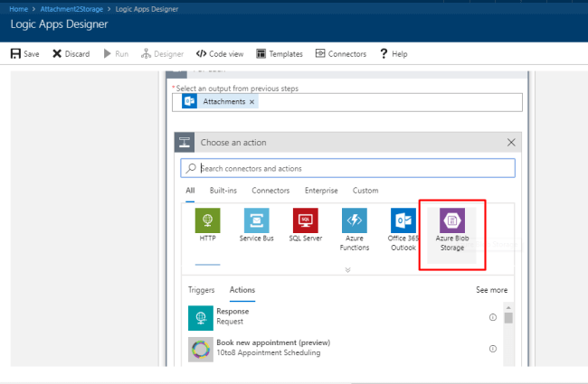Image resolution: width=588 pixels, height=384 pixels.
Task: Choose the HTTP connector icon
Action: coord(208,220)
